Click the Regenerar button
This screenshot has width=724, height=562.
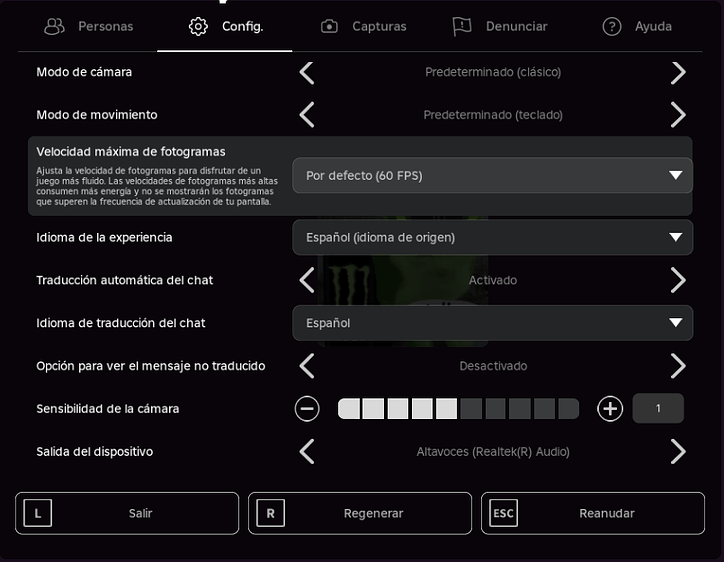tap(360, 513)
